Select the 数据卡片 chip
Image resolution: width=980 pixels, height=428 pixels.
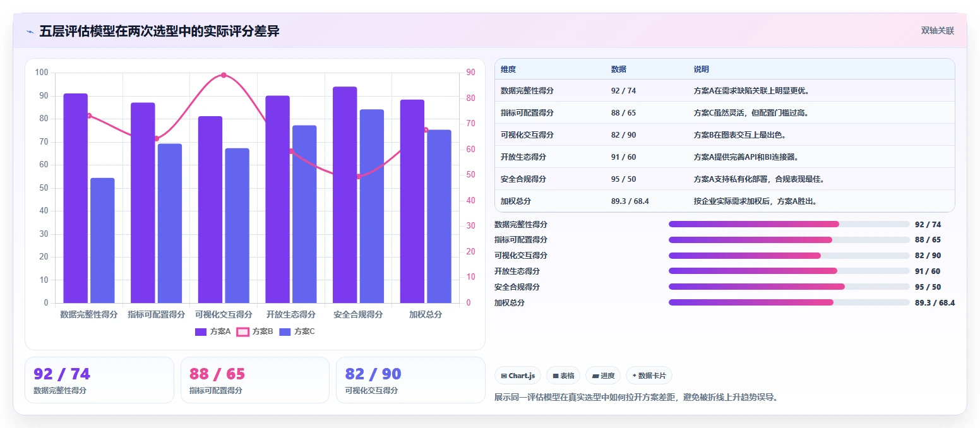click(649, 376)
